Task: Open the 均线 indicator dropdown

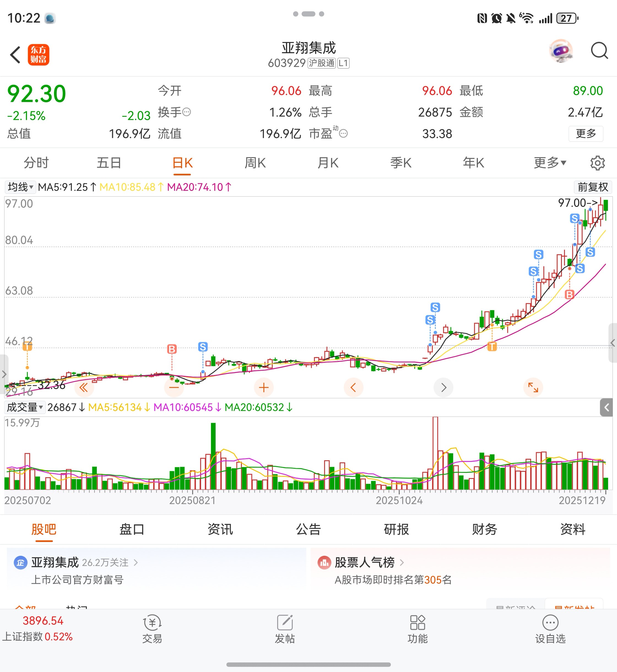Action: click(x=20, y=187)
